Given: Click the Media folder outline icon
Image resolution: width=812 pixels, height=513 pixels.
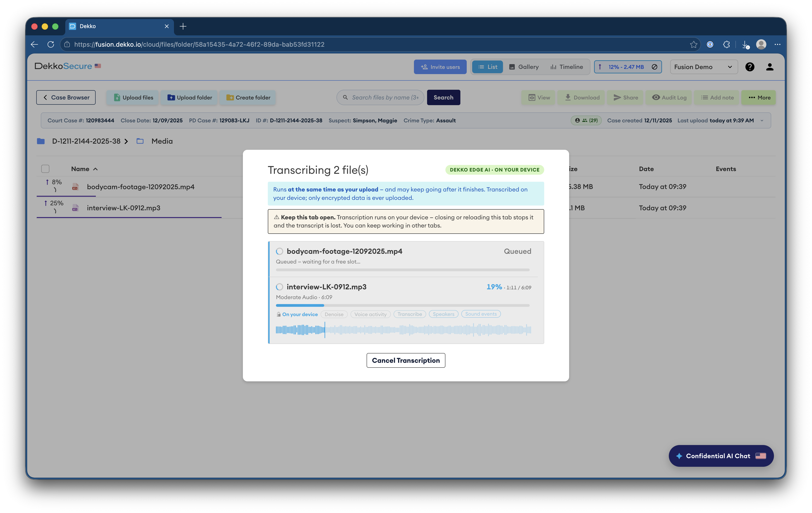Looking at the screenshot, I should pyautogui.click(x=140, y=141).
